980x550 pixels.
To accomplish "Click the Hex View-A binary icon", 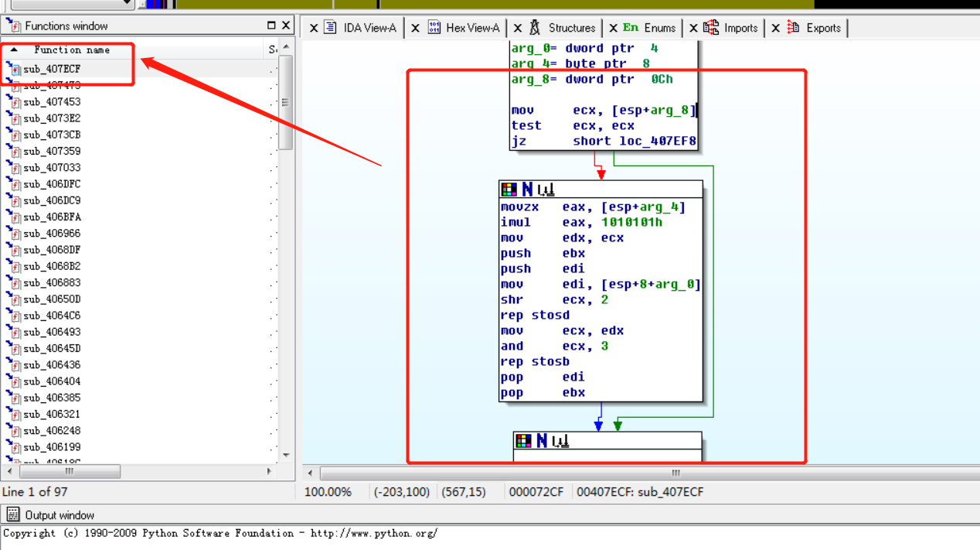I will tap(434, 27).
